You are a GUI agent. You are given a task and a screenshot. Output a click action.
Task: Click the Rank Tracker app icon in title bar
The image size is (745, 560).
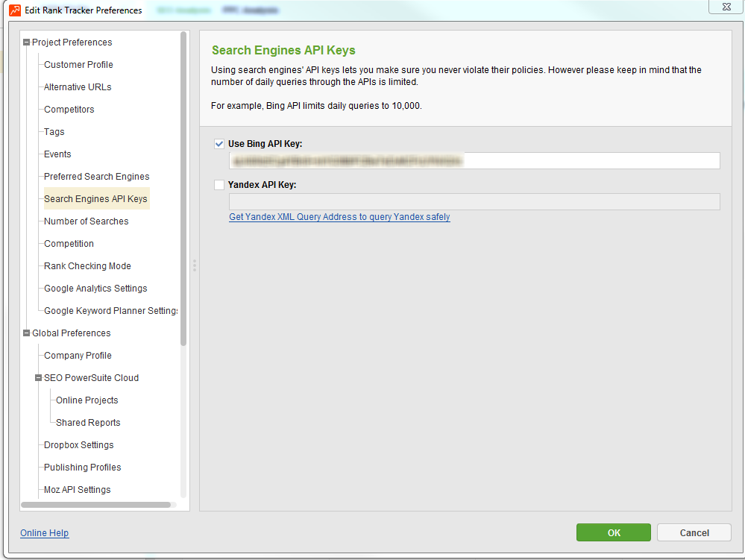point(15,10)
